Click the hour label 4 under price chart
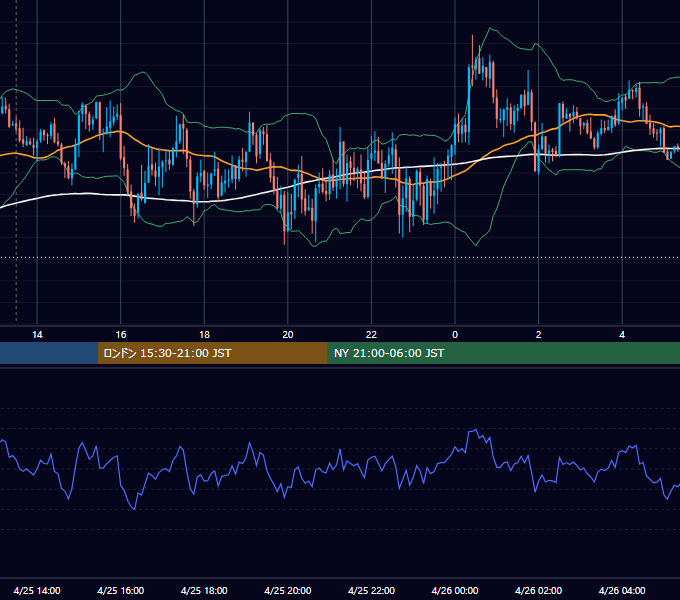The width and height of the screenshot is (680, 600). 622,335
